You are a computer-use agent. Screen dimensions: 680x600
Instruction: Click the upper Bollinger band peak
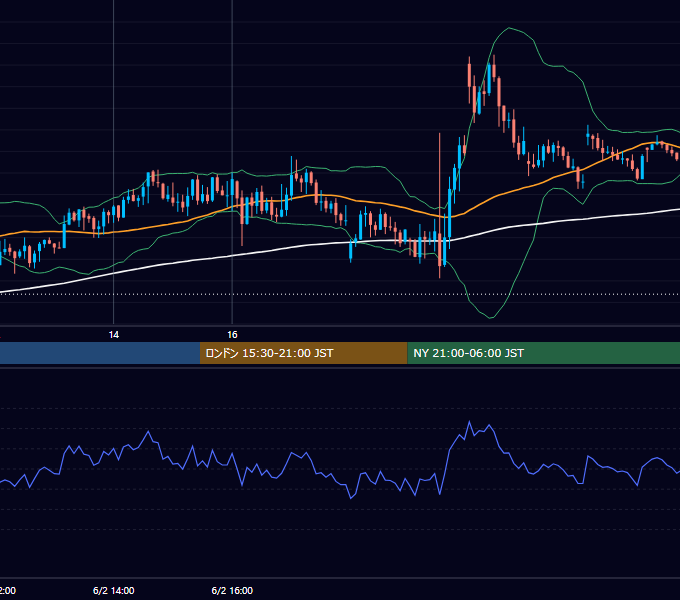509,28
